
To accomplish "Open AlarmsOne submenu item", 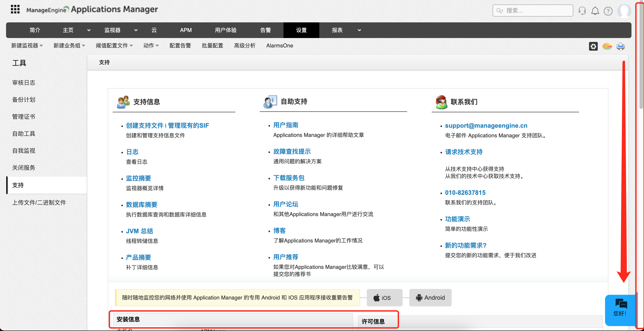I will [x=279, y=46].
